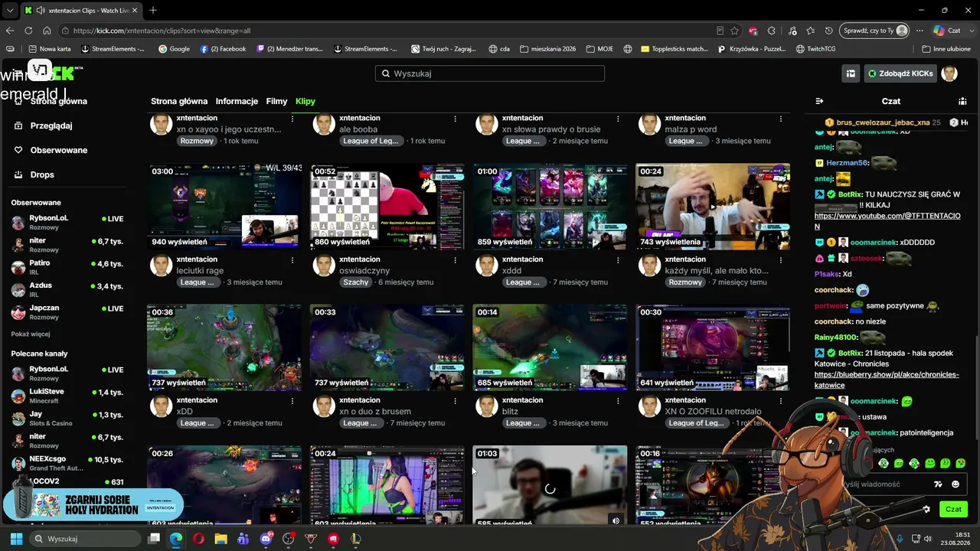Open the 'Inne ulubione' bookmarks folder
Image resolution: width=980 pixels, height=551 pixels.
[946, 49]
